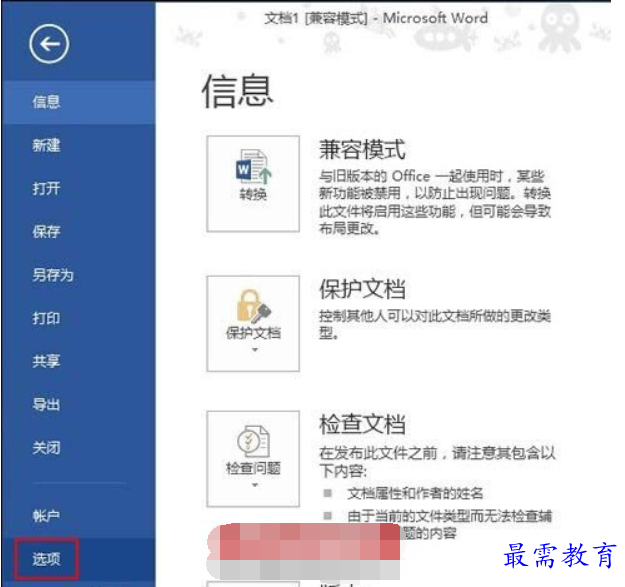Open the 打开 menu item
The height and width of the screenshot is (587, 625).
[79, 188]
